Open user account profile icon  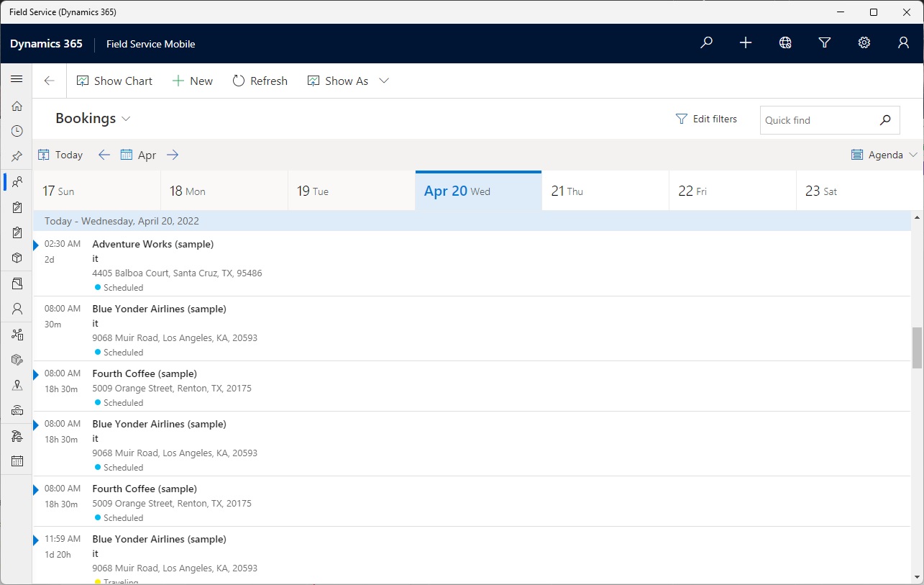click(904, 43)
